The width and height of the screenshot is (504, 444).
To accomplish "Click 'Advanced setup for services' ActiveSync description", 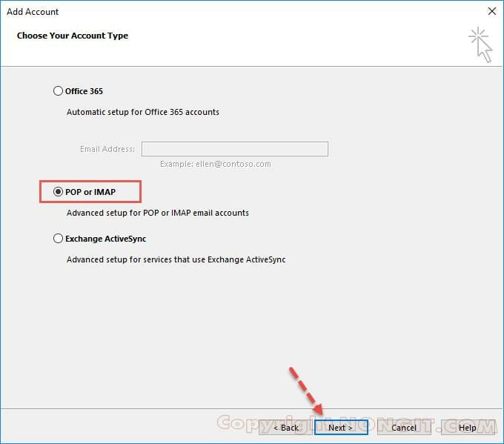I will tap(176, 259).
